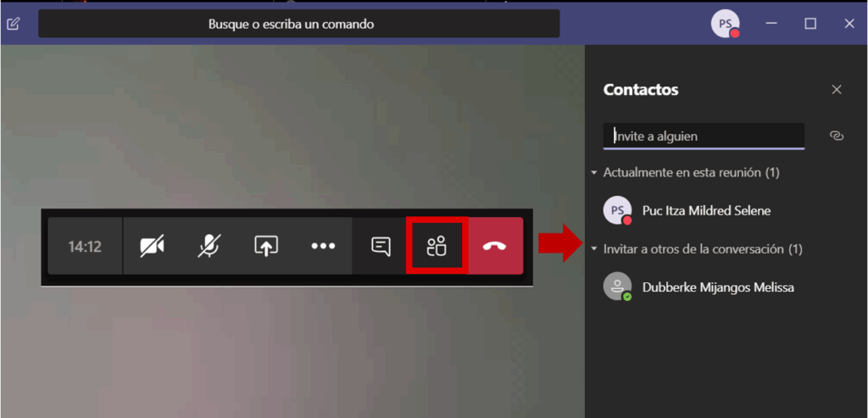Unmute the microphone in call toolbar
The width and height of the screenshot is (868, 418).
click(208, 247)
